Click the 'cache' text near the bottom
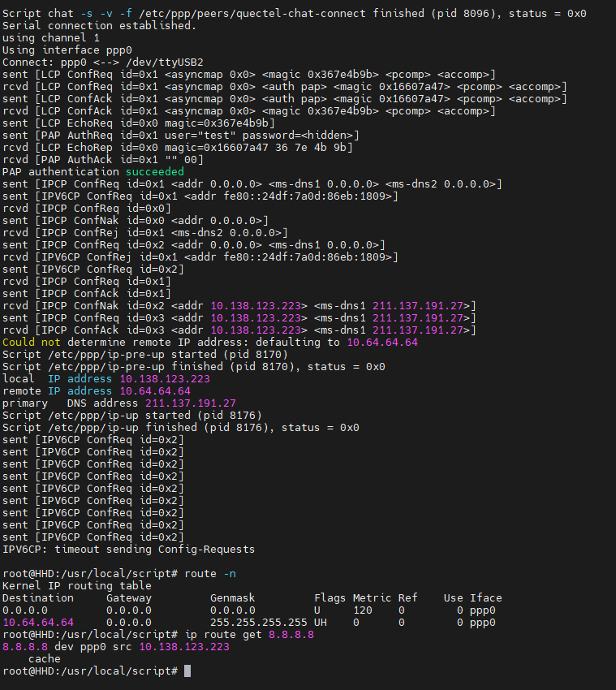 44,659
